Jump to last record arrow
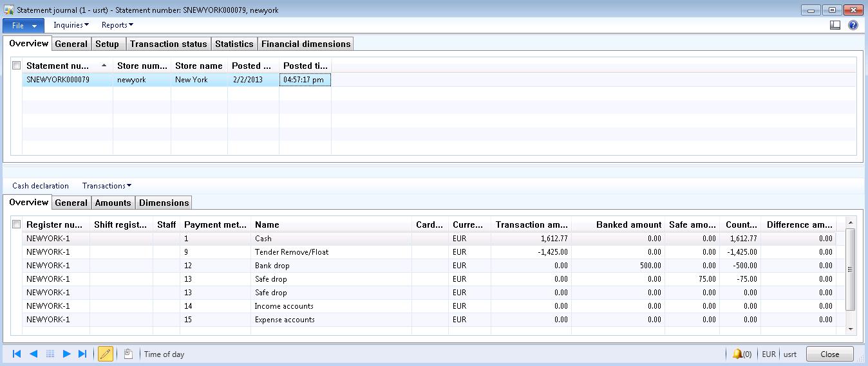 pyautogui.click(x=82, y=354)
